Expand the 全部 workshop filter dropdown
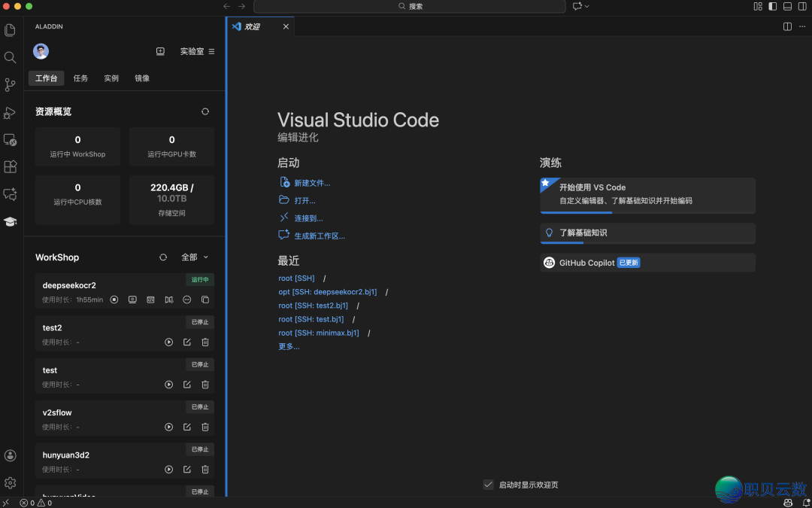Viewport: 812px width, 508px height. pos(195,257)
